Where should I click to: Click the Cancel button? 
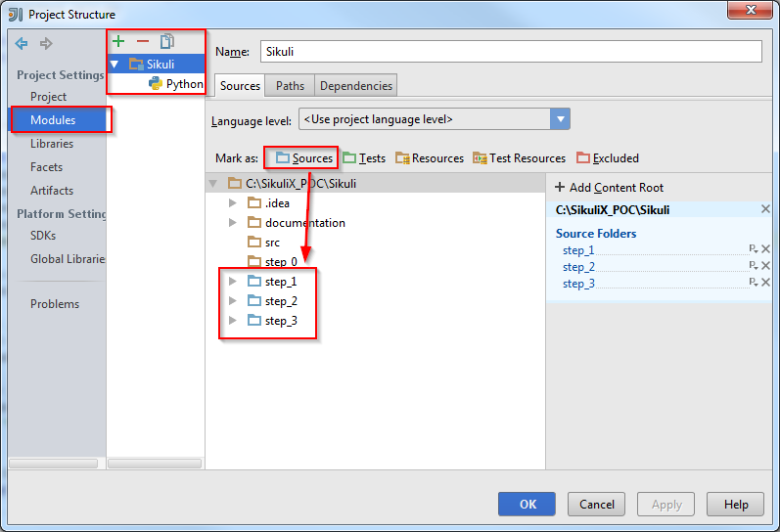(x=596, y=505)
